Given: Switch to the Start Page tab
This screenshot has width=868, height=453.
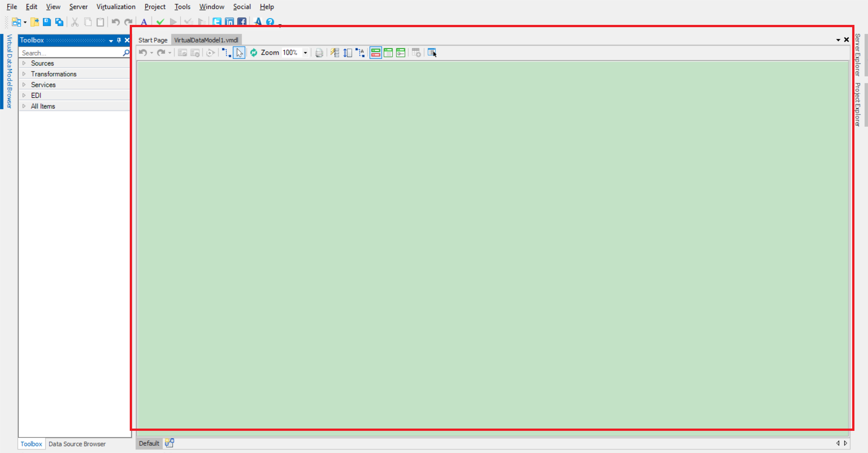Looking at the screenshot, I should click(152, 40).
